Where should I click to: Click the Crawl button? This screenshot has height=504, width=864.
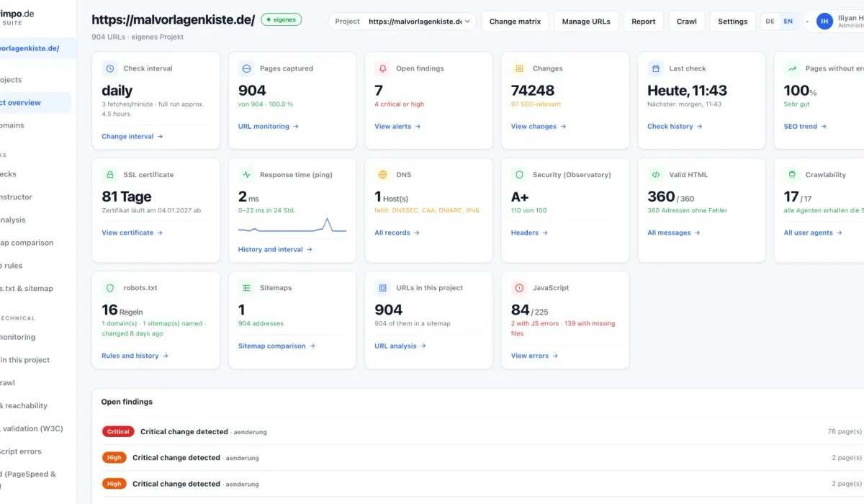coord(687,22)
